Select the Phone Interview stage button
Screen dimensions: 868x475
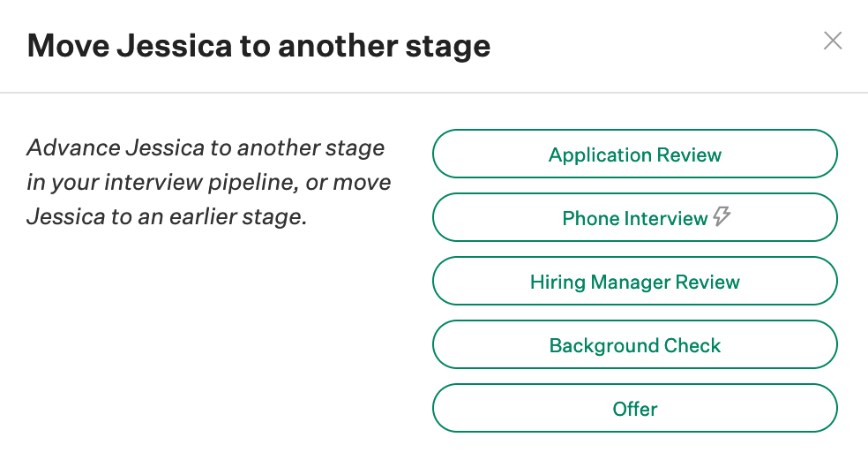pyautogui.click(x=635, y=217)
